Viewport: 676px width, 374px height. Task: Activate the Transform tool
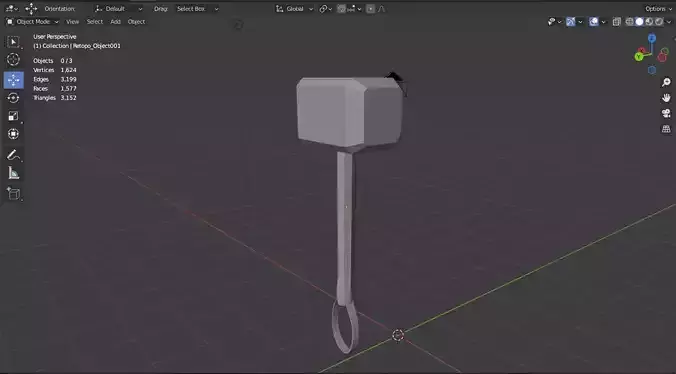click(13, 134)
